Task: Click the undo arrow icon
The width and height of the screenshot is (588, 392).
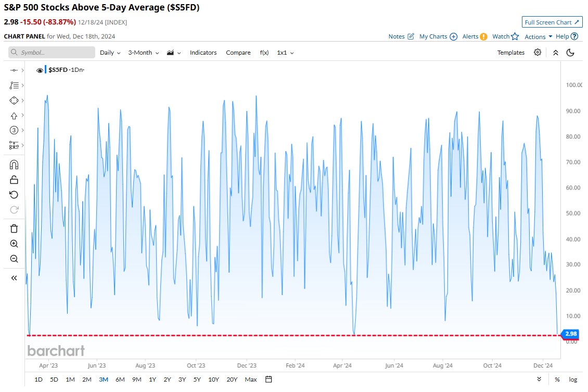Action: click(x=14, y=195)
